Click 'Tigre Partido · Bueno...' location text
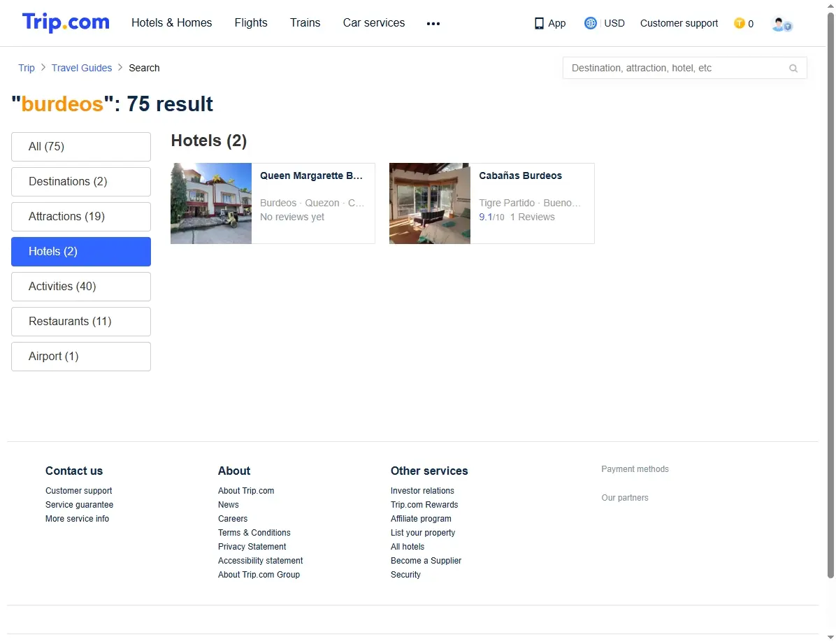Viewport: 836px width, 644px height. point(530,203)
